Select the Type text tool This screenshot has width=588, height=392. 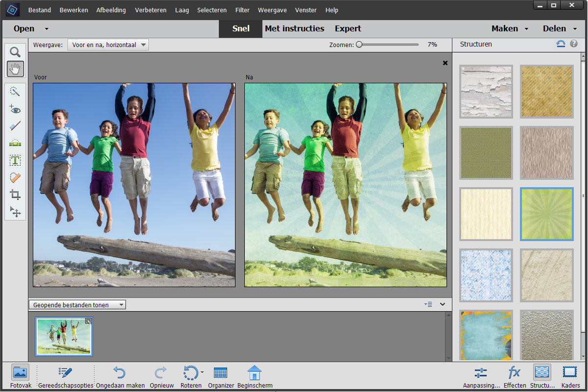(15, 160)
